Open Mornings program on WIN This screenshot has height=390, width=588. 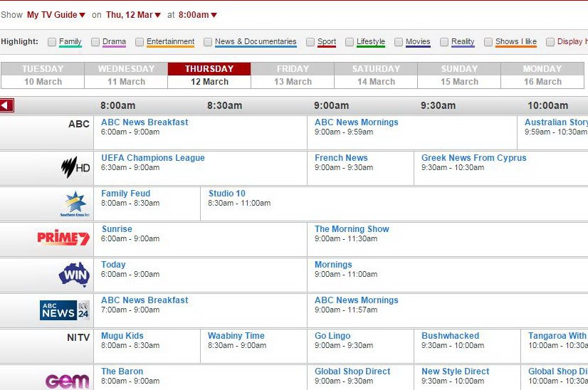(333, 265)
